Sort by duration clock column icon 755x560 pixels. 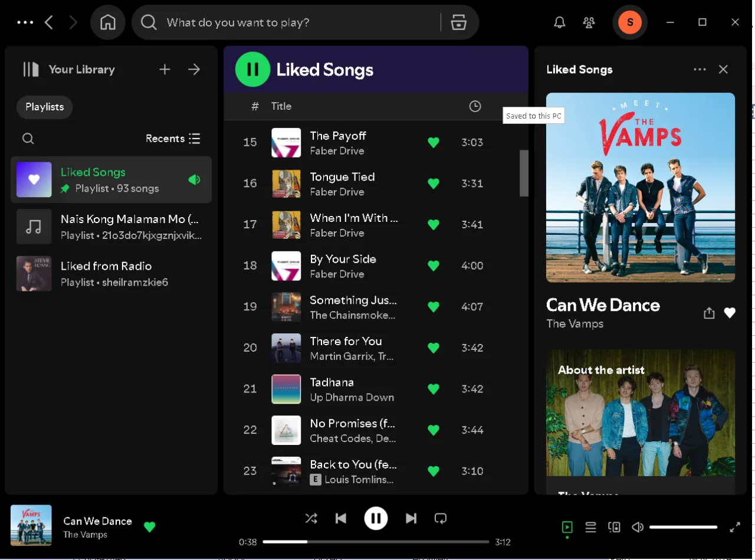point(475,106)
